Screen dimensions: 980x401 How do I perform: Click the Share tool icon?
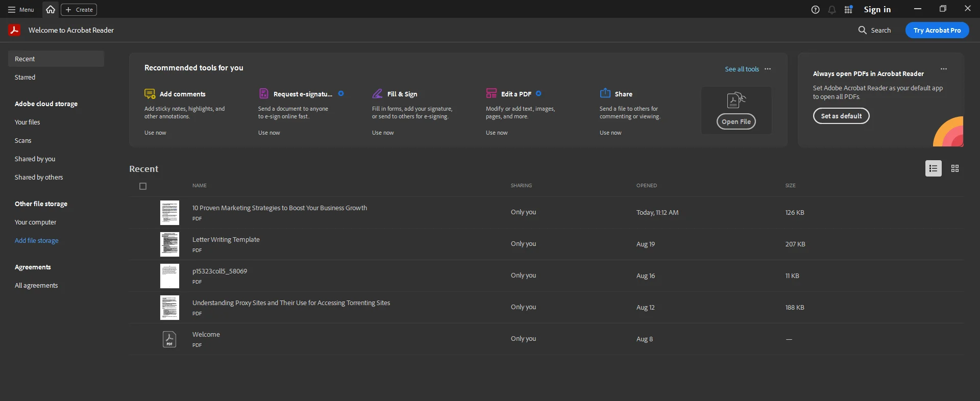(605, 93)
